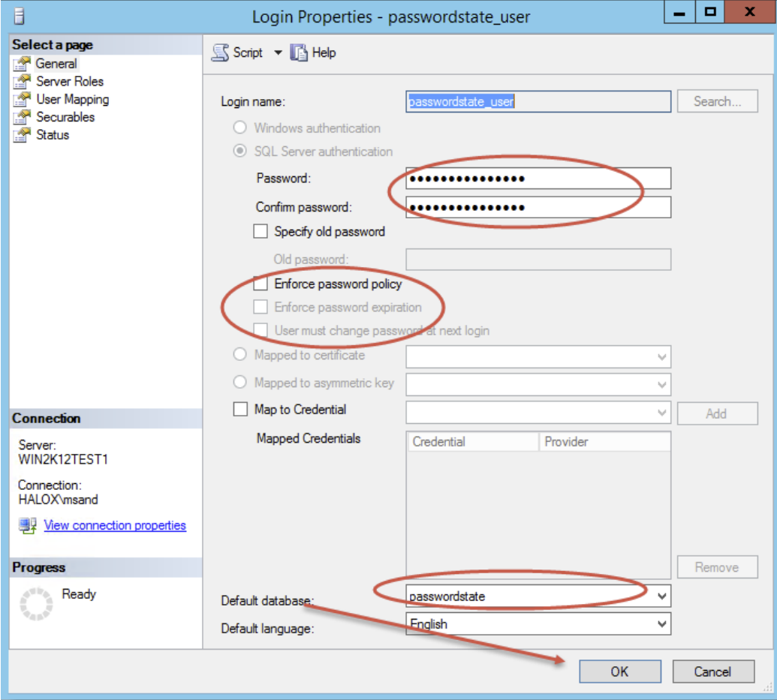Click the Login name field
Viewport: 777px width, 700px height.
[x=538, y=101]
